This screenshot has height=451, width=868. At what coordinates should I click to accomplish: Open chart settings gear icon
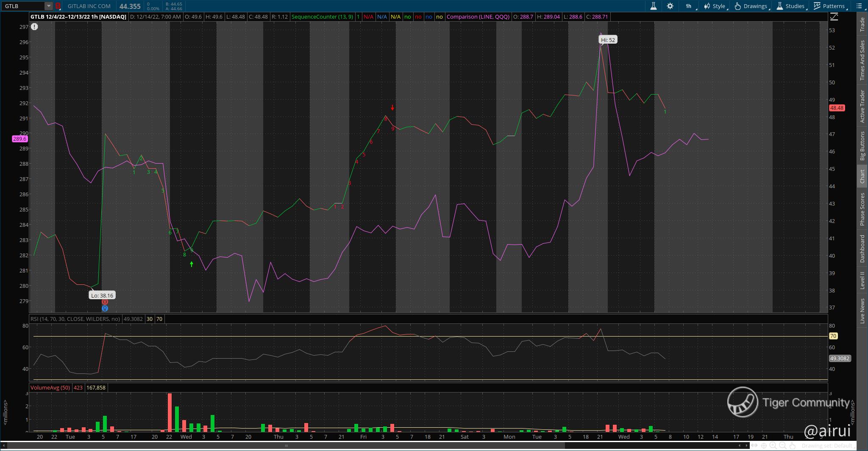[670, 6]
